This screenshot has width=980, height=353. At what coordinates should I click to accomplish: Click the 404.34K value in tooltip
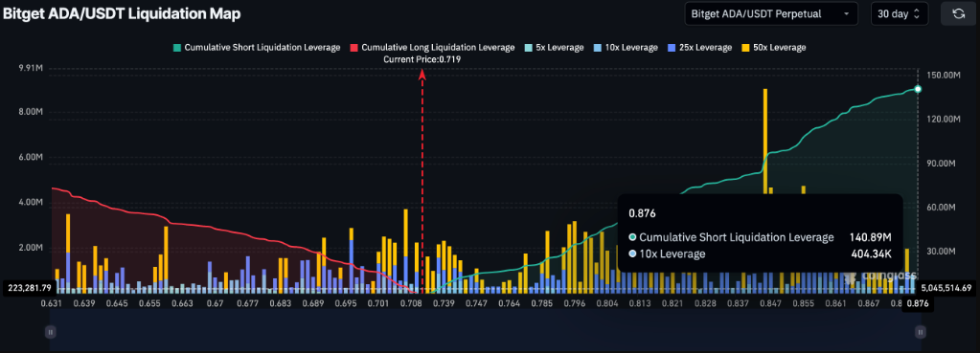coord(871,254)
